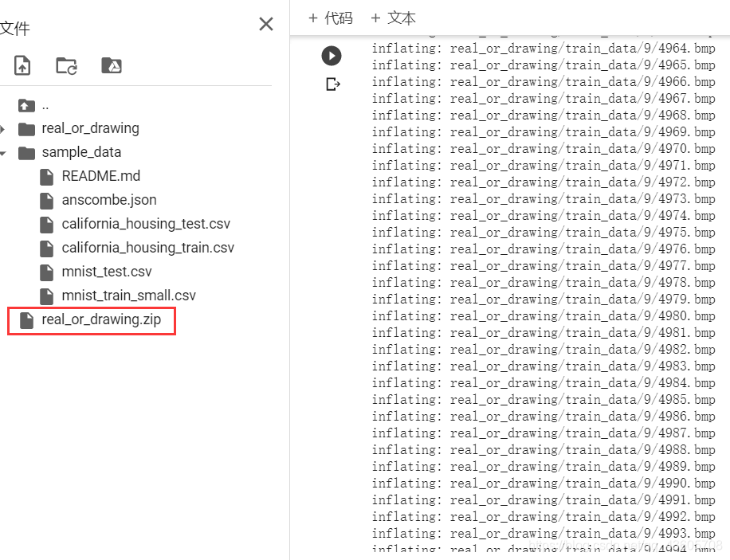The width and height of the screenshot is (730, 560).
Task: Collapse the sample_data folder arrow
Action: pos(3,153)
